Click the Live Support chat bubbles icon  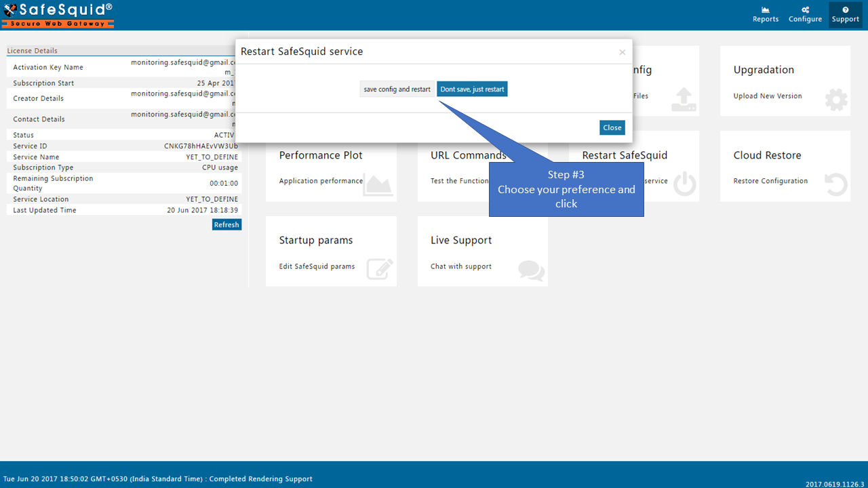(x=531, y=270)
